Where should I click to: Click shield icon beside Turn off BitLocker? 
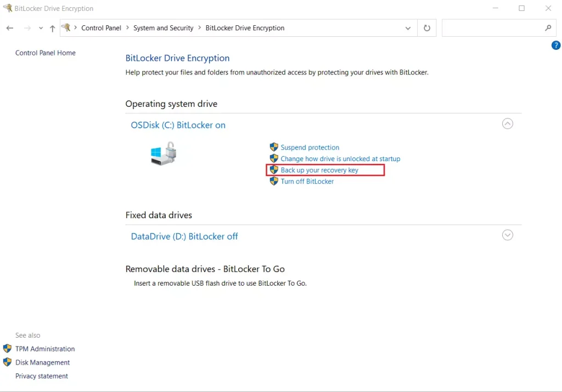click(274, 181)
